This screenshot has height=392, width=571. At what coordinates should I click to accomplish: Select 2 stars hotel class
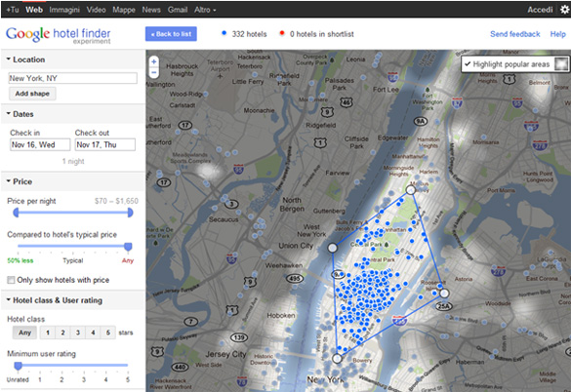(63, 333)
